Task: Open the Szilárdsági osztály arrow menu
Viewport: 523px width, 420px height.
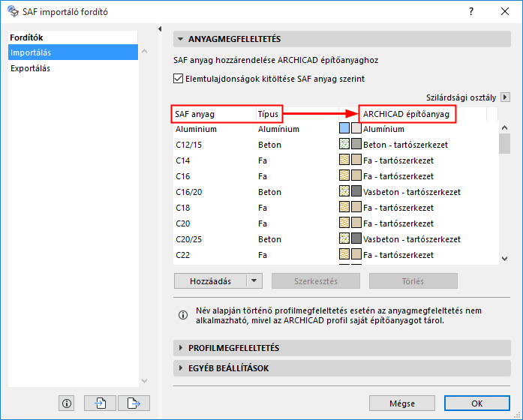Action: click(x=505, y=97)
